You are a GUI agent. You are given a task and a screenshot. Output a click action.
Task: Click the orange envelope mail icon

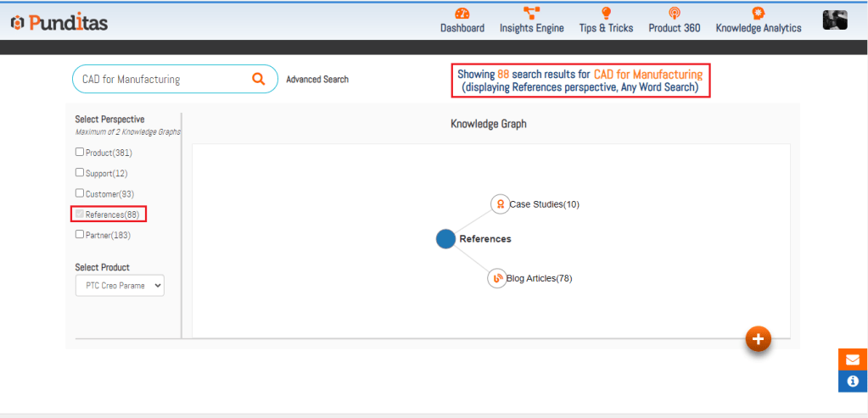(x=853, y=359)
